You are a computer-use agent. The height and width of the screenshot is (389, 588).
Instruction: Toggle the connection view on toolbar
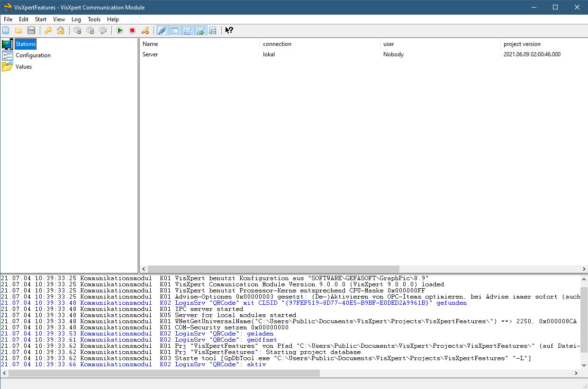(162, 30)
